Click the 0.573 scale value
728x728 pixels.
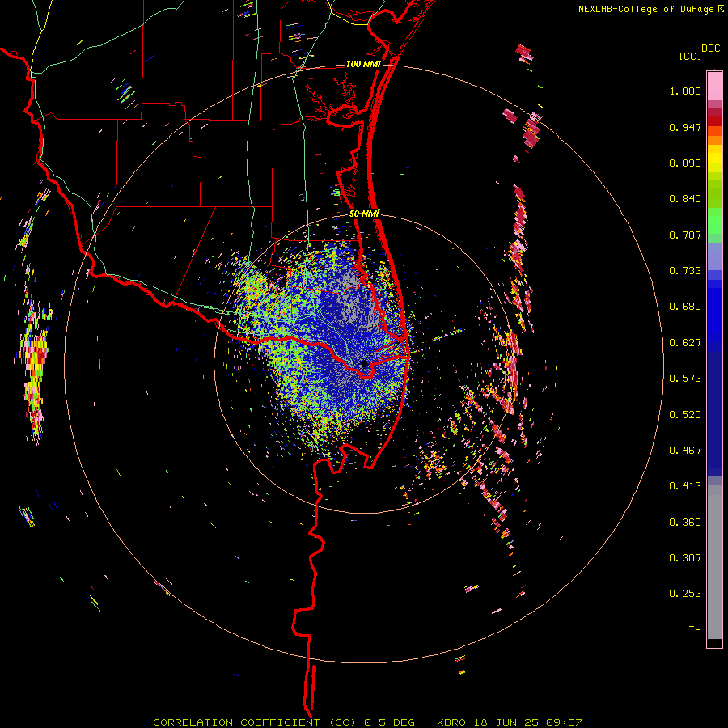[685, 379]
